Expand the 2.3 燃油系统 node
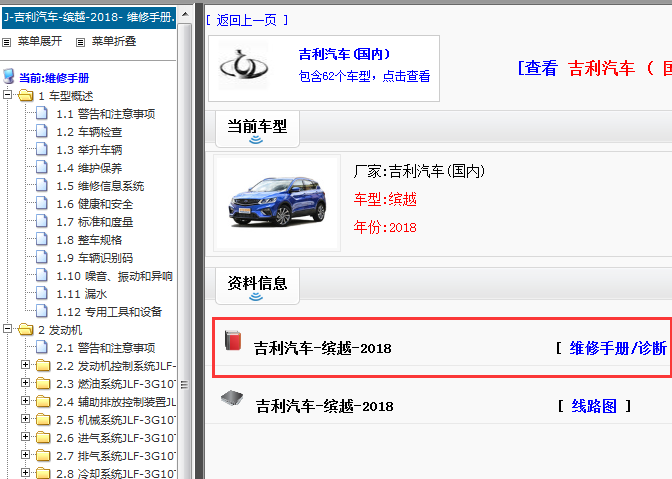 tap(26, 383)
